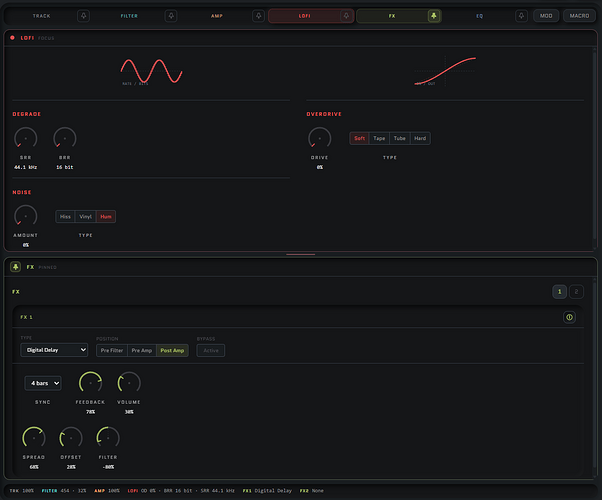Viewport: 602px width, 500px height.
Task: Open the EQ tab
Action: point(480,16)
